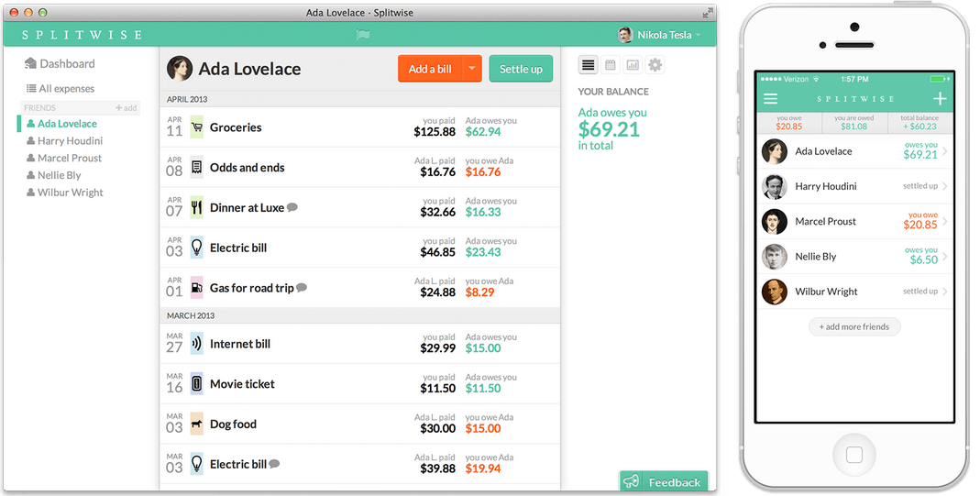Open the Groceries expense
The width and height of the screenshot is (980, 496).
tap(360, 127)
